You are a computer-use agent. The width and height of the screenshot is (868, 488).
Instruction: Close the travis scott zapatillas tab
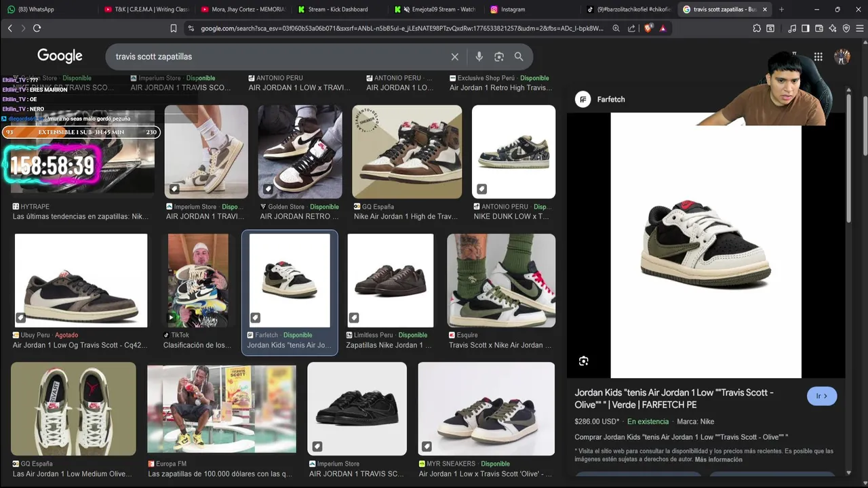766,9
